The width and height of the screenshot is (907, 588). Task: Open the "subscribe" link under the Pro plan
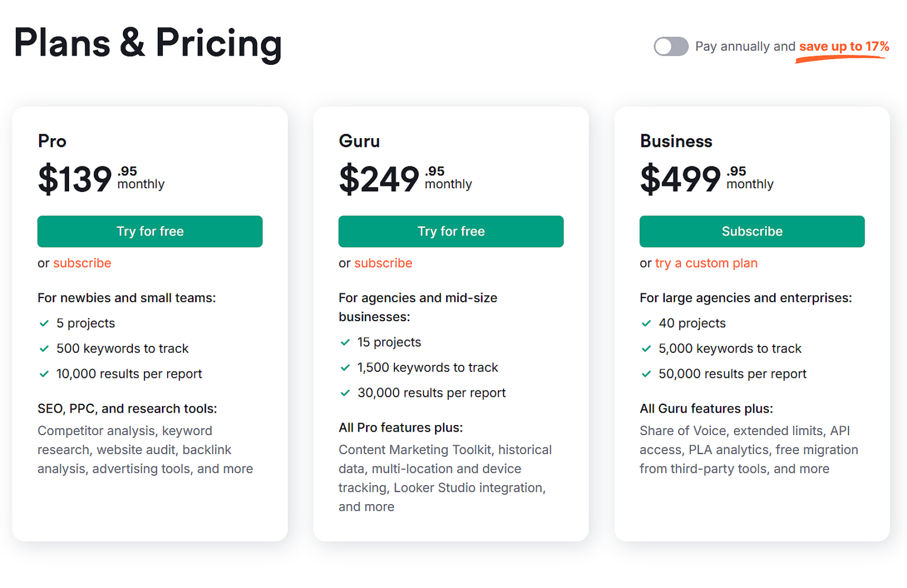[x=82, y=263]
